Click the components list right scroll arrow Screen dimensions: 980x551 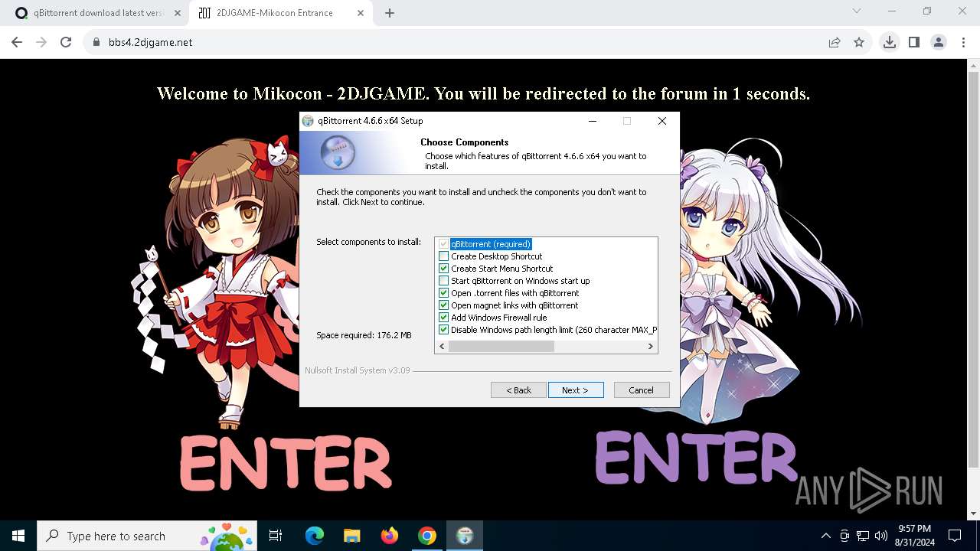(x=652, y=347)
